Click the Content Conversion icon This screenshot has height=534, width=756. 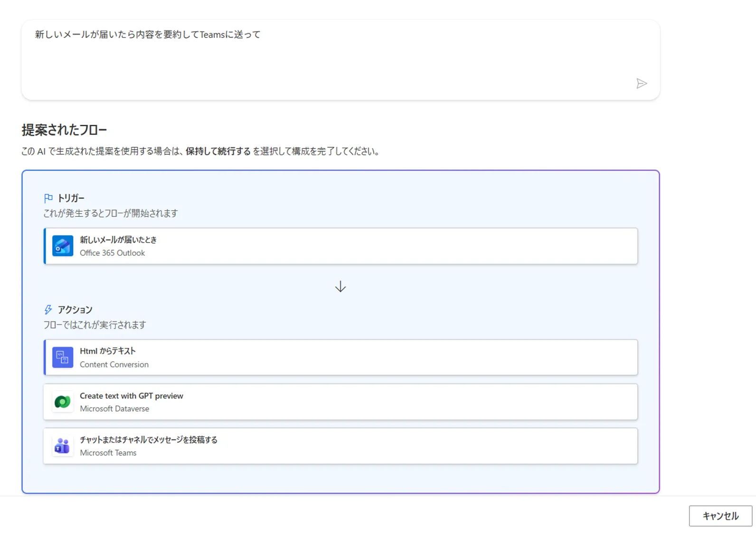[63, 357]
